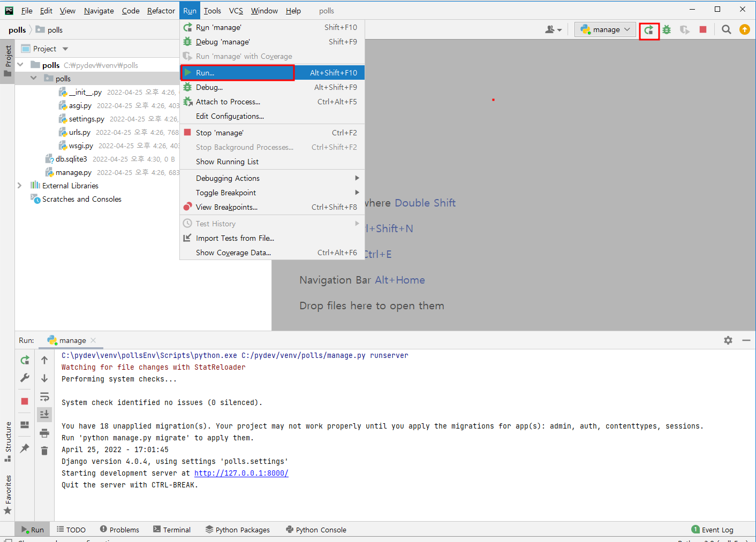
Task: Select wsgi.py in project tree
Action: [x=81, y=146]
